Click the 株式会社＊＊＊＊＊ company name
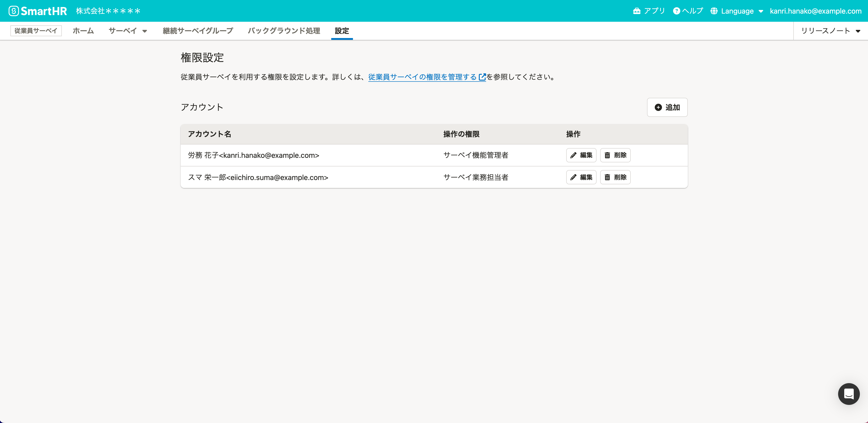 (108, 11)
